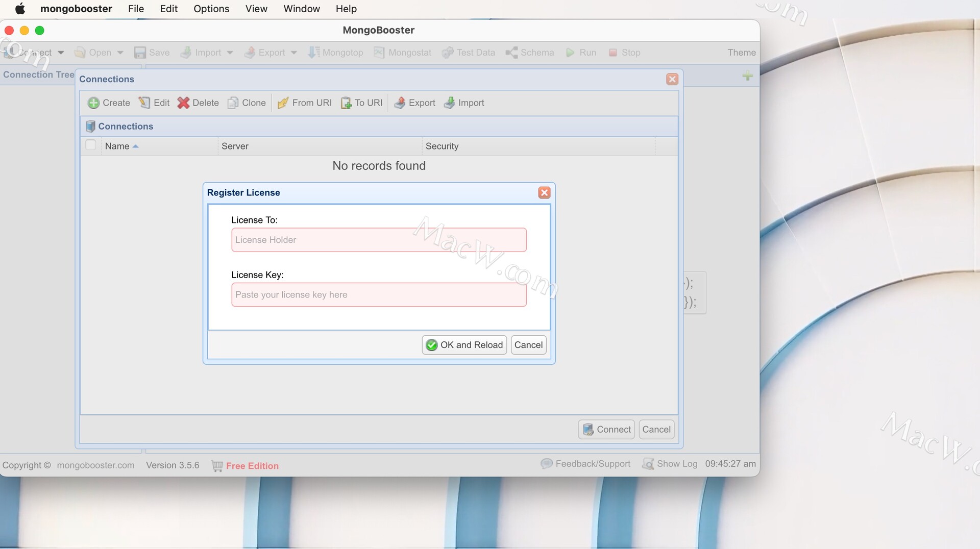The width and height of the screenshot is (980, 549).
Task: Cancel the Connections dialog
Action: coord(656,430)
